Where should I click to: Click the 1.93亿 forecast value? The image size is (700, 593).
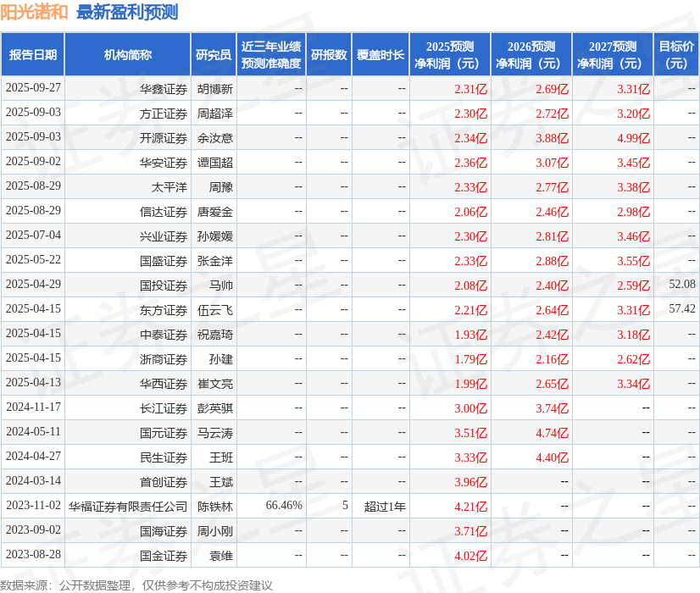(471, 335)
